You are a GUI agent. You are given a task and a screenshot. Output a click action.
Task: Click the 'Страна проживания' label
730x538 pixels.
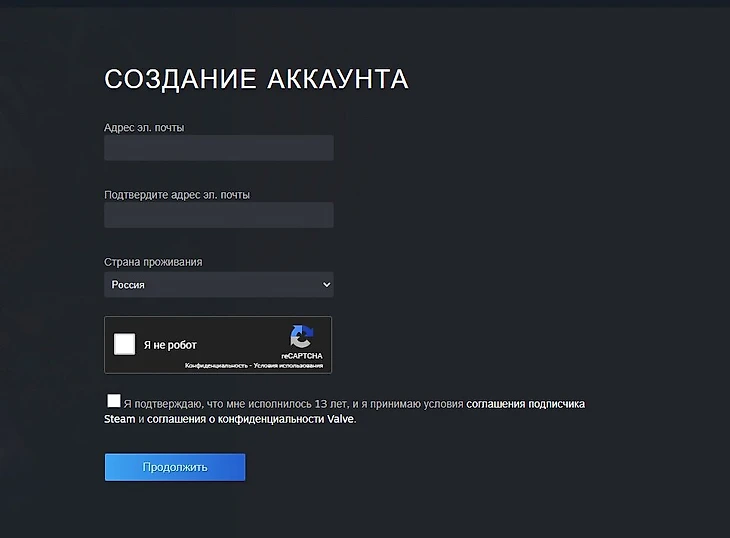pos(153,262)
